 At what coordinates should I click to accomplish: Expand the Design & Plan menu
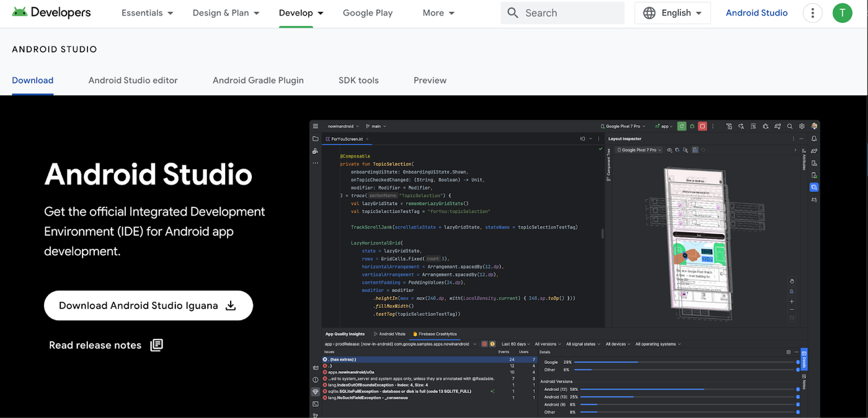tap(226, 13)
